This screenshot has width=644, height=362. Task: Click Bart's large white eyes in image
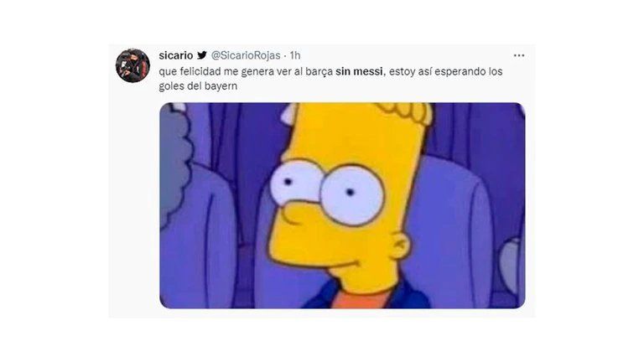tap(327, 191)
